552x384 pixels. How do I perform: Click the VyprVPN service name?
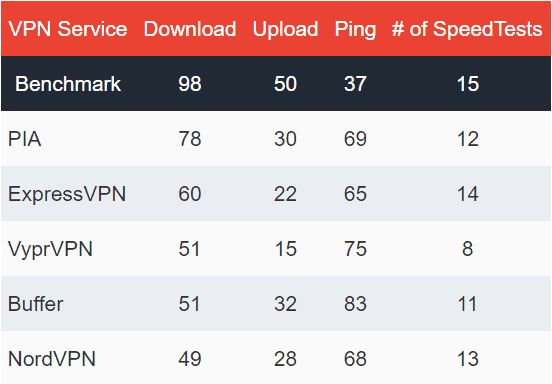coord(50,249)
